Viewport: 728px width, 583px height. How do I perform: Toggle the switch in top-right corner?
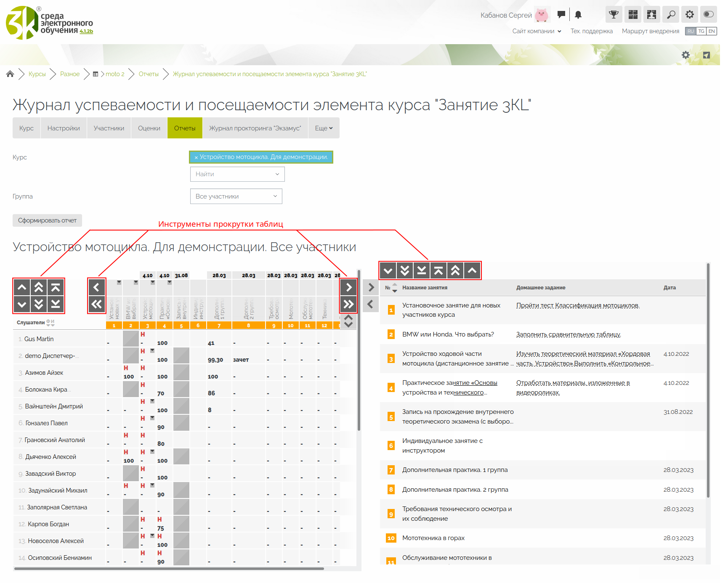click(708, 15)
